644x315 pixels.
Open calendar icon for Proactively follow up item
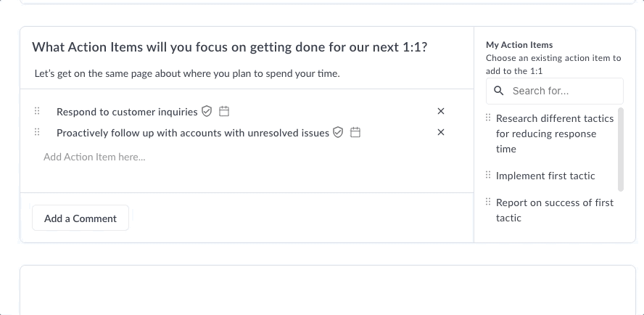click(x=355, y=132)
